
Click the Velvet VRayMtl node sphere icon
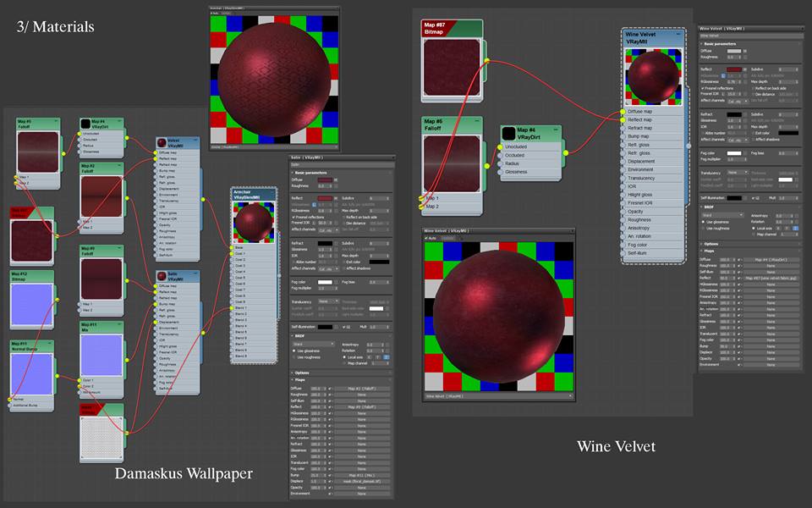161,143
